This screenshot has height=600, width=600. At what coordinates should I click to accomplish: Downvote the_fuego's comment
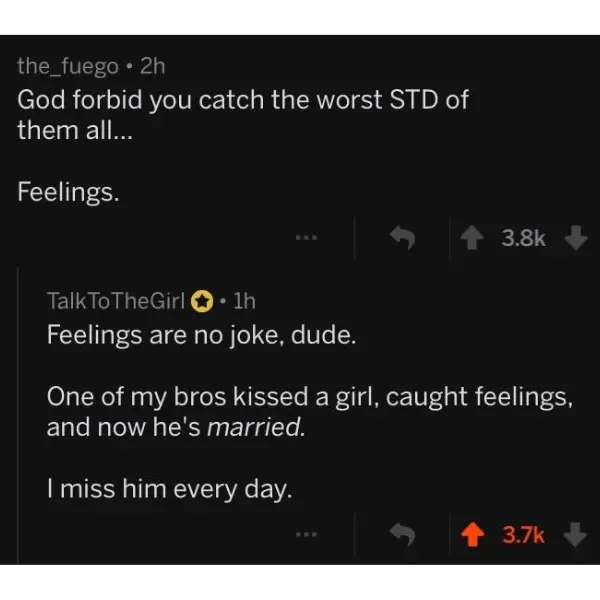(x=574, y=239)
